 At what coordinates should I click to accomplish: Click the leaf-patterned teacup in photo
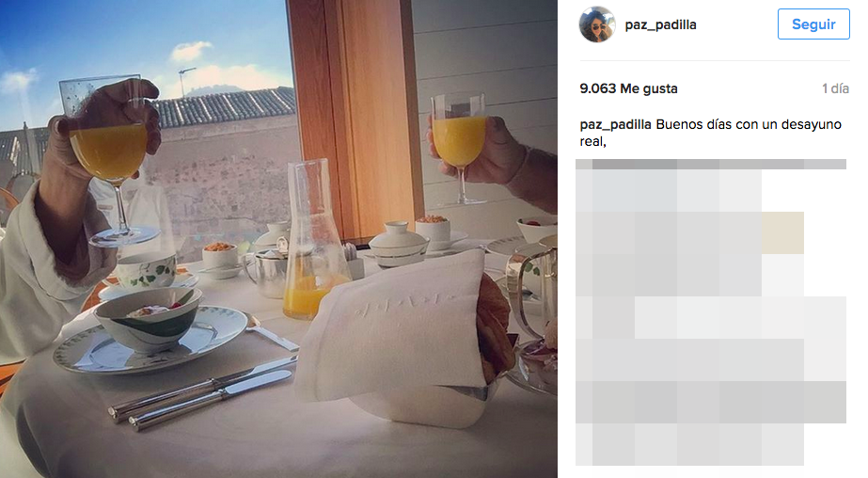click(146, 270)
